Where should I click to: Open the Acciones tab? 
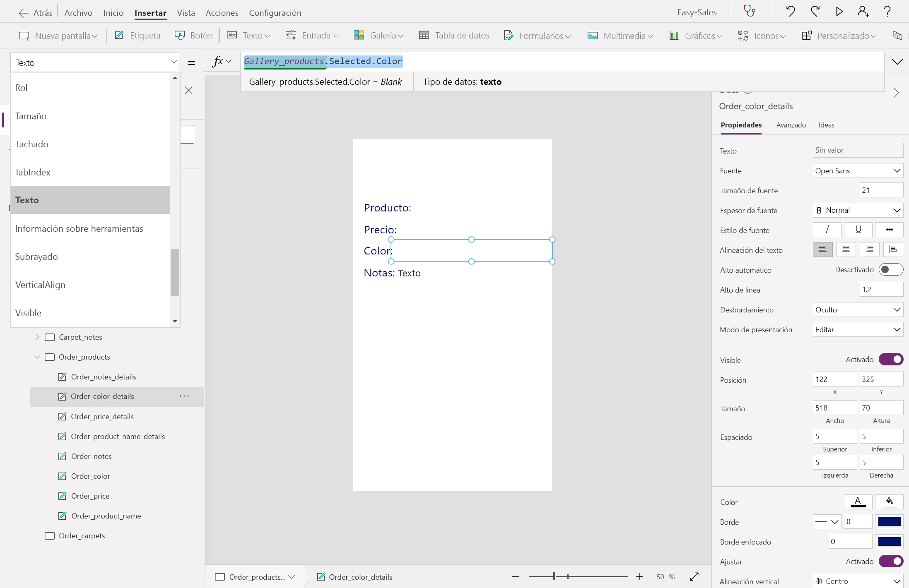point(222,13)
